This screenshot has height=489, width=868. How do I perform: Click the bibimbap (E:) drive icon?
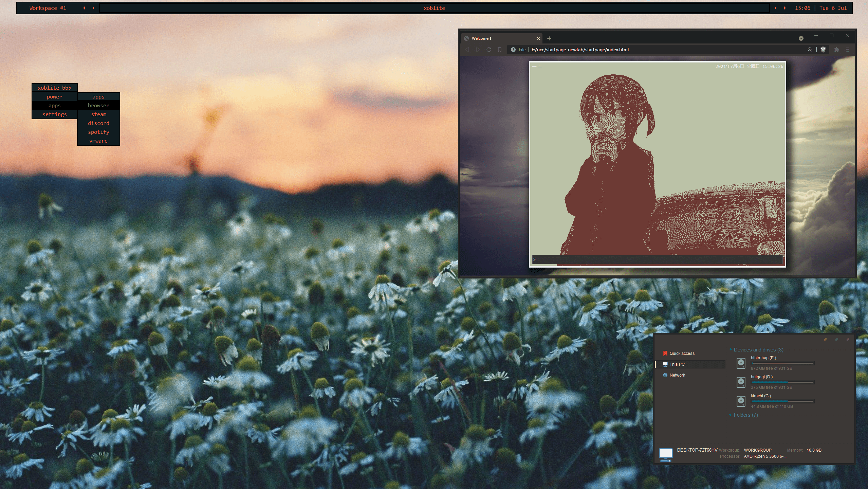click(x=741, y=363)
